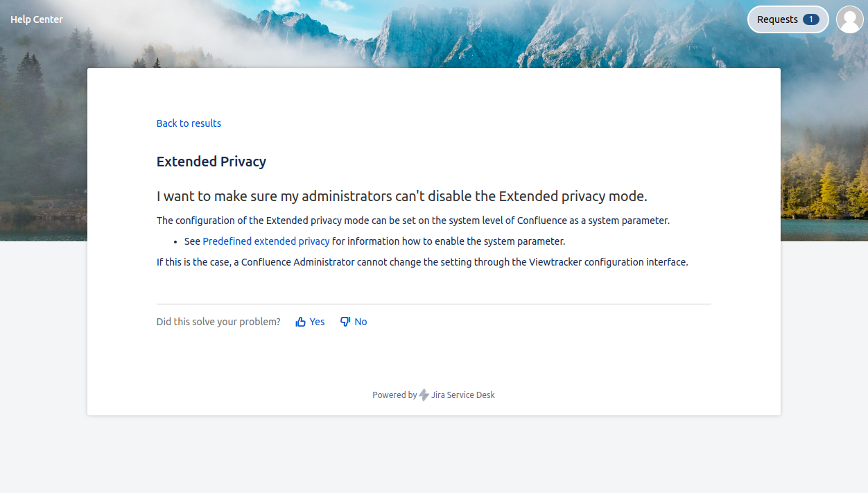This screenshot has height=493, width=868.
Task: Answer No to the feedback question
Action: click(361, 322)
